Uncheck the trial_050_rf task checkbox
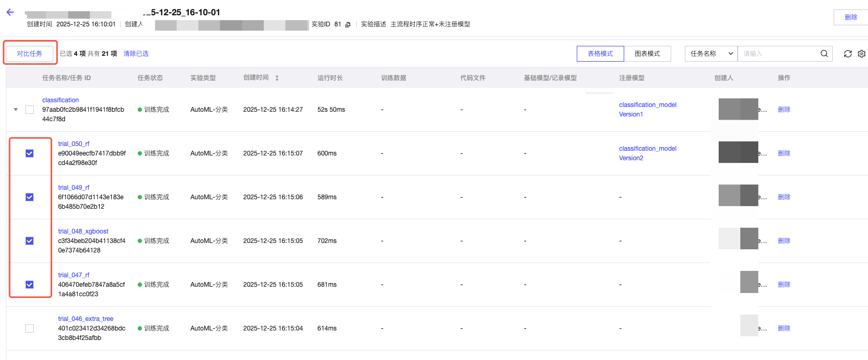The height and width of the screenshot is (360, 868). pyautogui.click(x=30, y=153)
